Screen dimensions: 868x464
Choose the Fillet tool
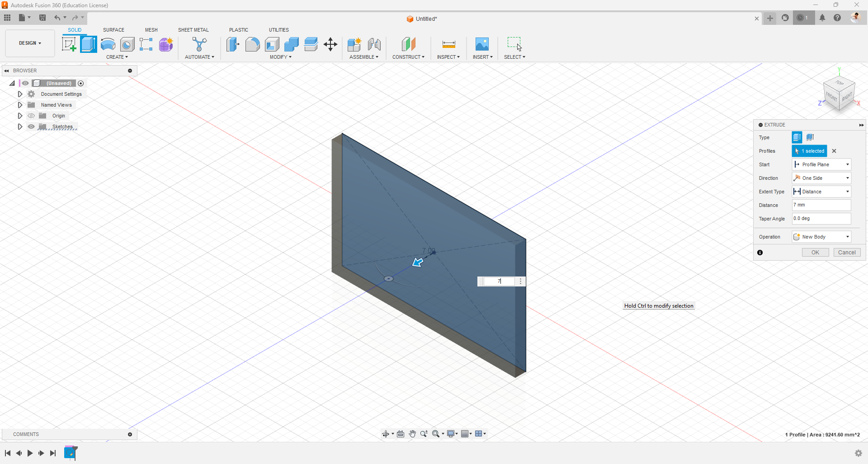pyautogui.click(x=252, y=44)
